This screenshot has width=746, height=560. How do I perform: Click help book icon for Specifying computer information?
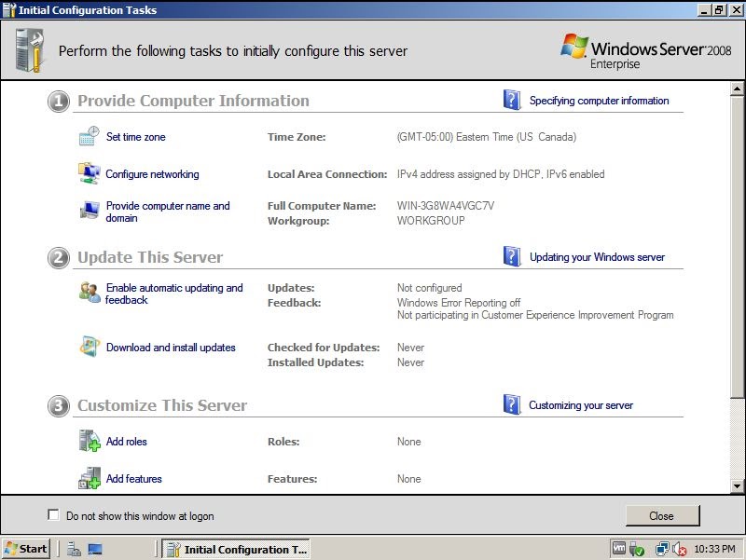point(511,100)
